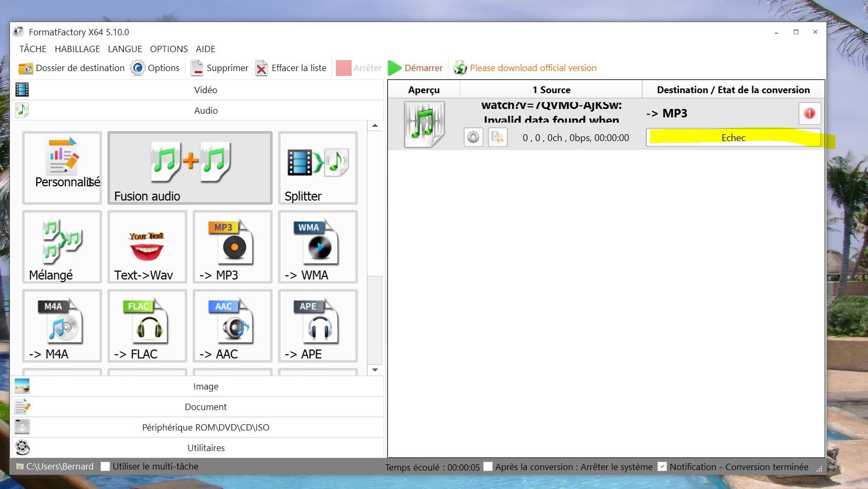Open the audio Splitter tool
Viewport: 868px width, 489px height.
pyautogui.click(x=318, y=168)
